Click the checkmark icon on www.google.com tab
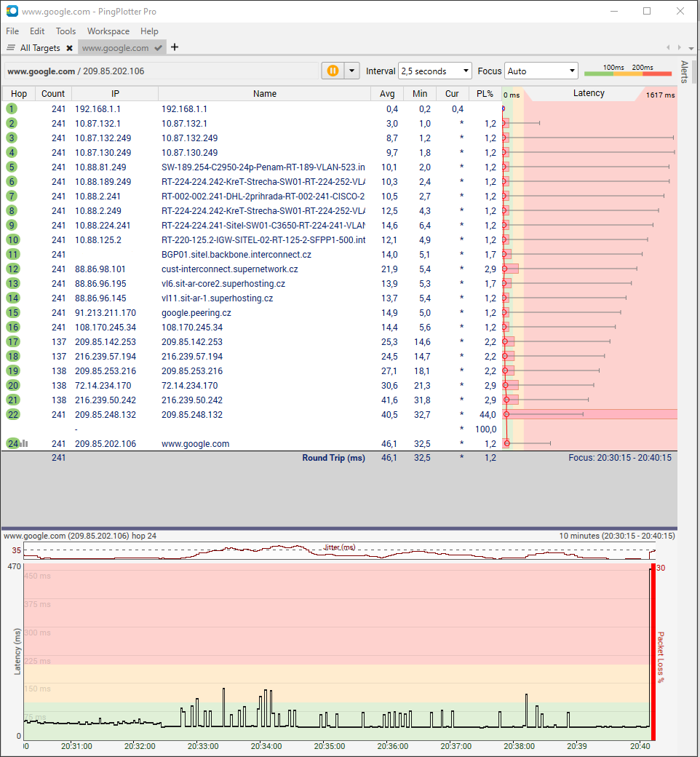This screenshot has height=757, width=700. click(158, 48)
